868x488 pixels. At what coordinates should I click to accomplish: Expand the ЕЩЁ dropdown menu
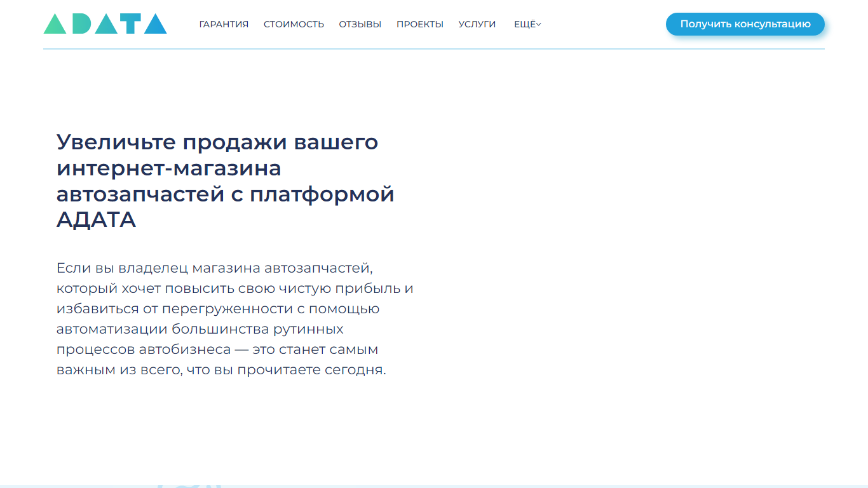[x=527, y=24]
